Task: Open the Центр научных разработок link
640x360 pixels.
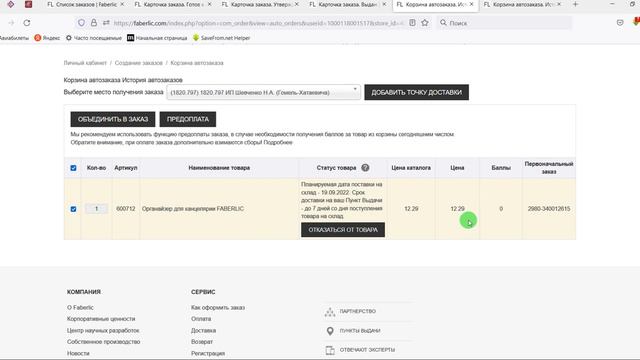Action: click(103, 330)
